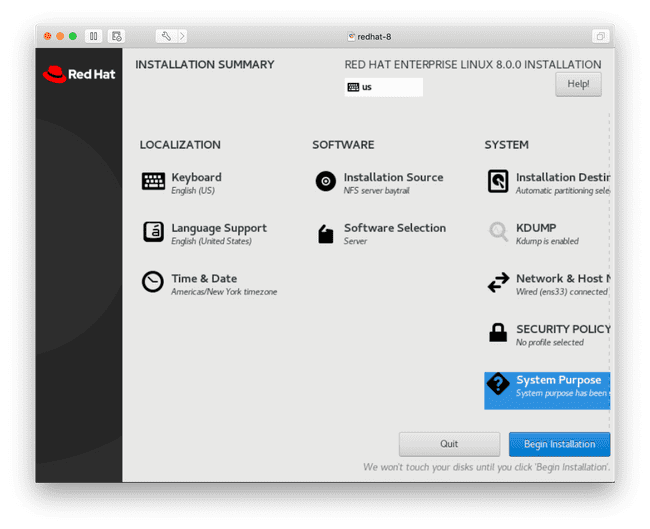This screenshot has height=529, width=650.
Task: Click the Time & Date clock icon
Action: coord(153,282)
